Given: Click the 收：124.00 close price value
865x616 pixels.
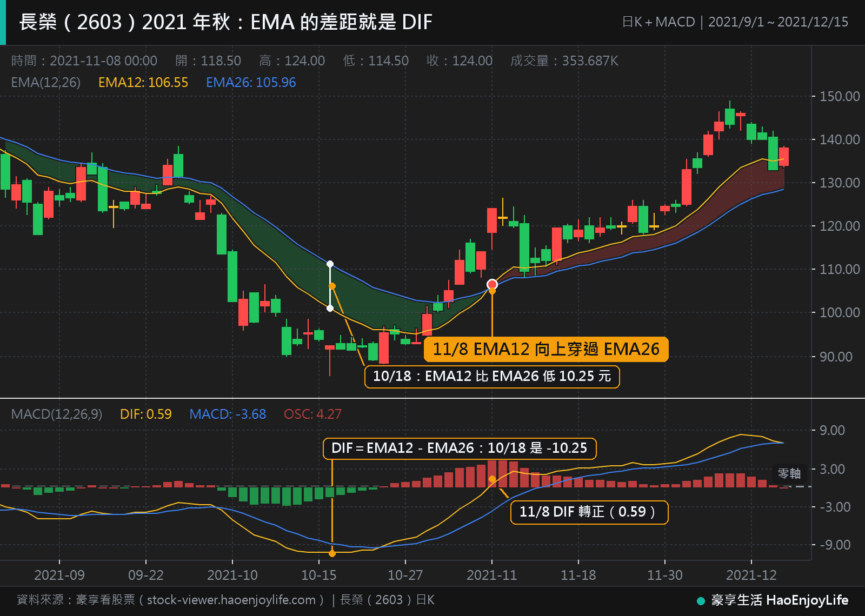Looking at the screenshot, I should [460, 61].
